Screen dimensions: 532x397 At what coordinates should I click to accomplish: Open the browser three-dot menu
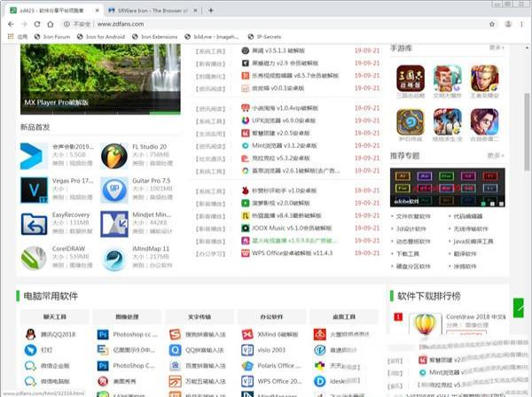521,24
